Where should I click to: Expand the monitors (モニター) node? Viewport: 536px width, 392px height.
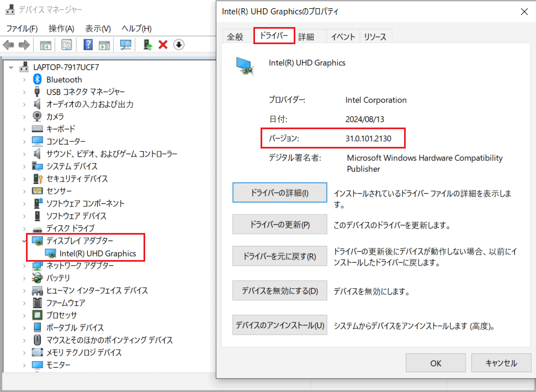coord(24,365)
